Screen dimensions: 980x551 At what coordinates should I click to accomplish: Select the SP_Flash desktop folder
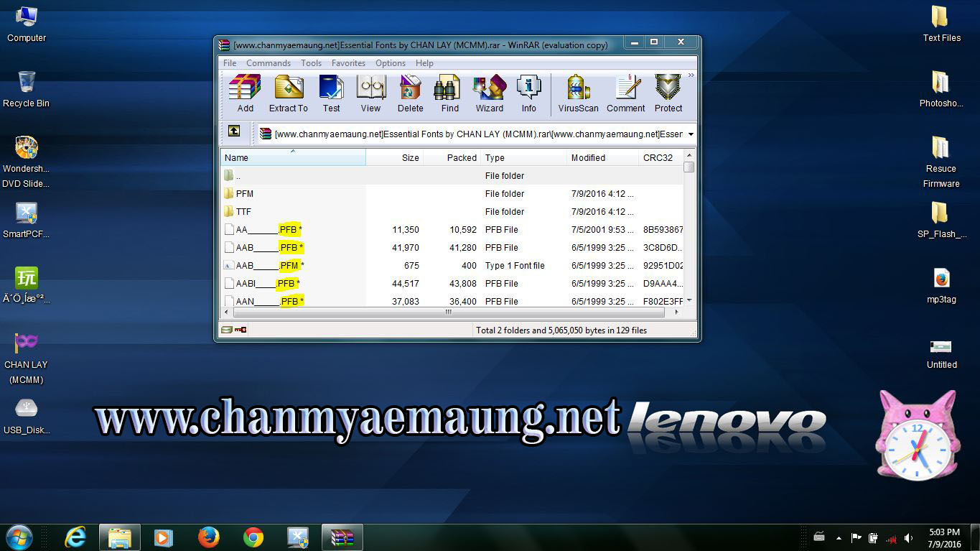(x=941, y=220)
